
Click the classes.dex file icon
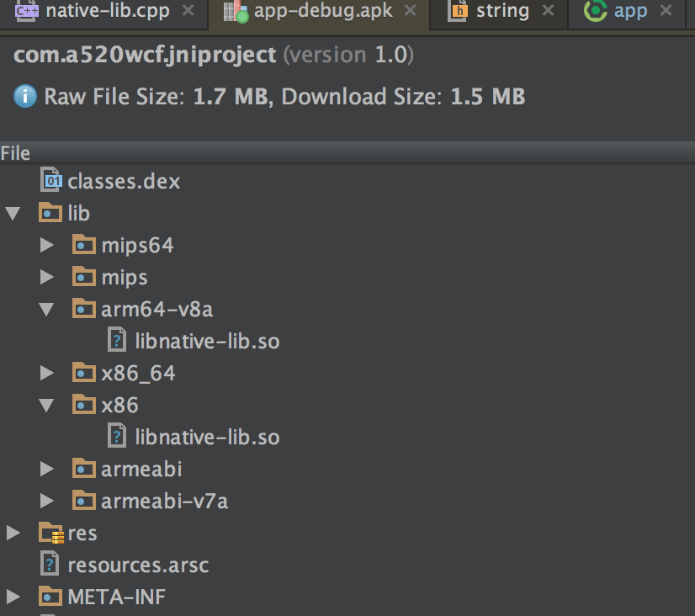point(51,181)
